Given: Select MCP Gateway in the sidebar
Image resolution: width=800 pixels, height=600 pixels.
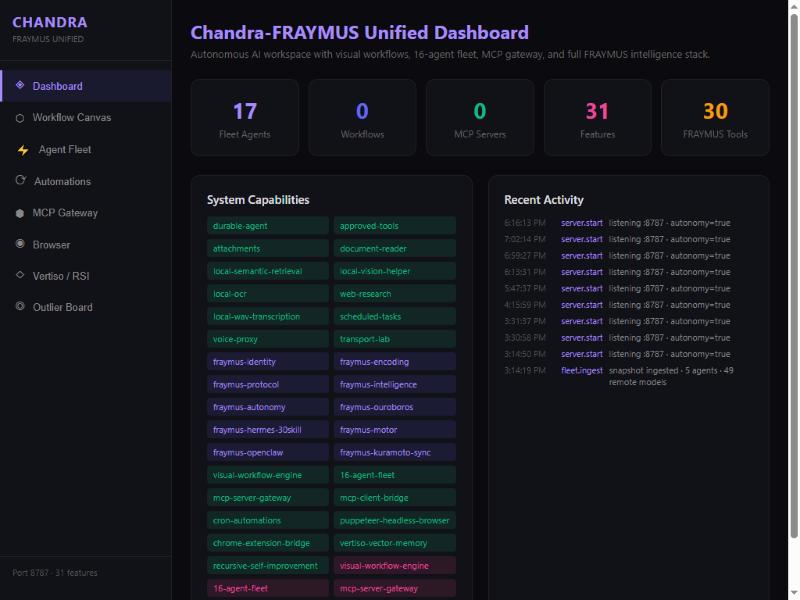Looking at the screenshot, I should pyautogui.click(x=86, y=213).
